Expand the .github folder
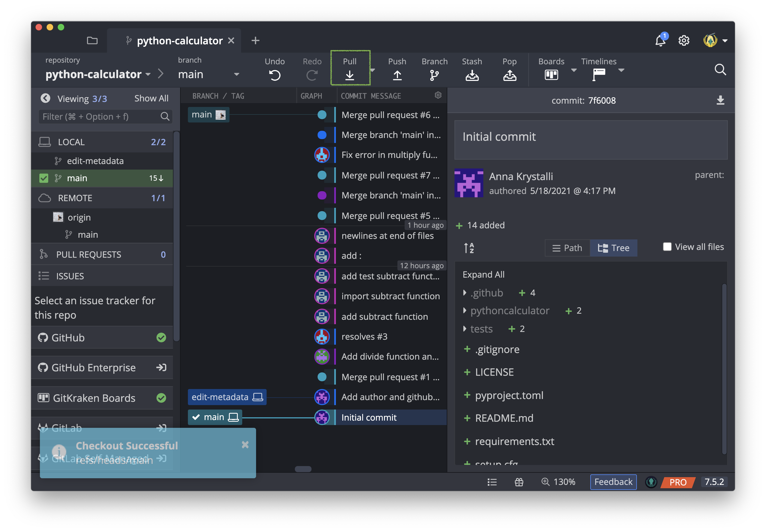The height and width of the screenshot is (532, 766). pyautogui.click(x=464, y=293)
